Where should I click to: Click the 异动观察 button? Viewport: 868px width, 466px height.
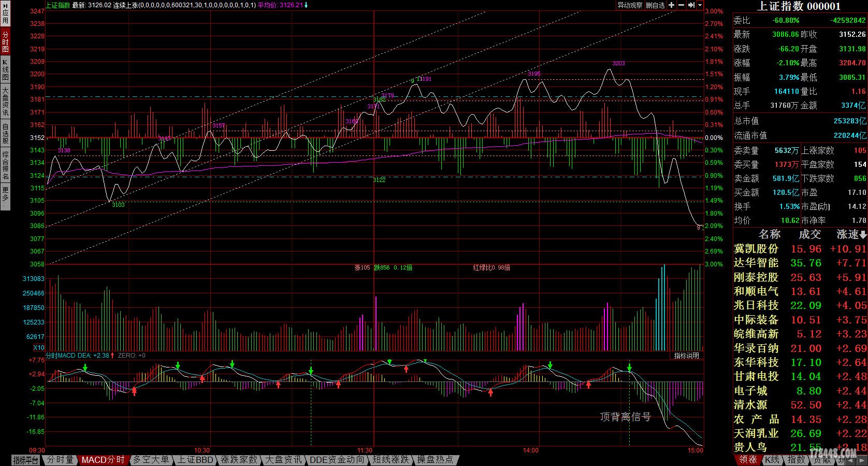point(630,5)
